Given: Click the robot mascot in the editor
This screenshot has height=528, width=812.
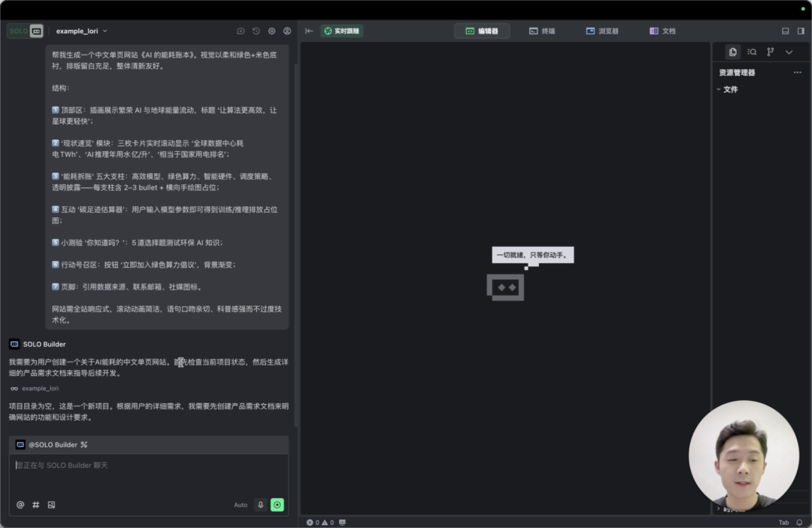Looking at the screenshot, I should click(505, 287).
